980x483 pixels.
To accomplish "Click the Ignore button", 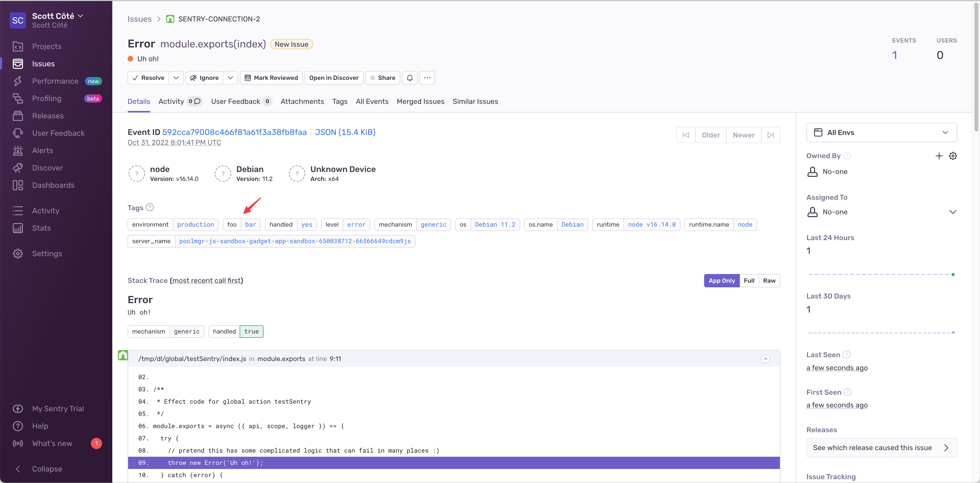I will tap(205, 78).
